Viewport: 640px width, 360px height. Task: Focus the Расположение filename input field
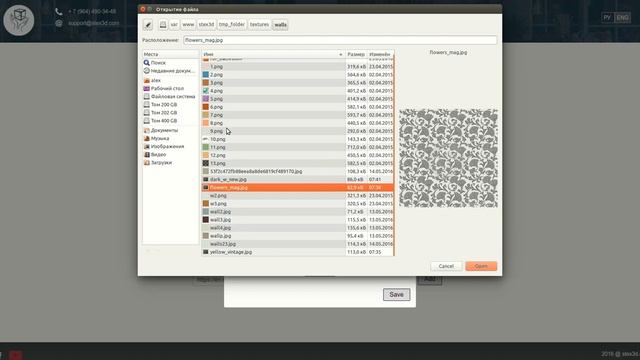340,40
